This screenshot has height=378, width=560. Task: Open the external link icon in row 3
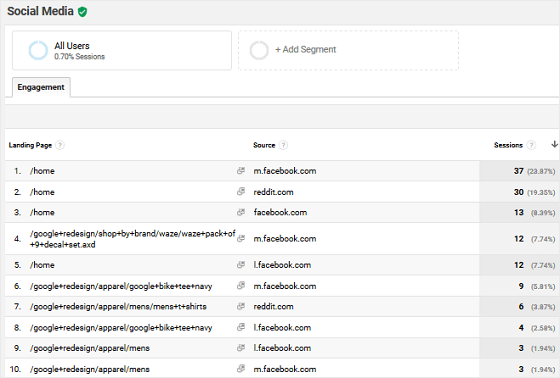pos(241,212)
